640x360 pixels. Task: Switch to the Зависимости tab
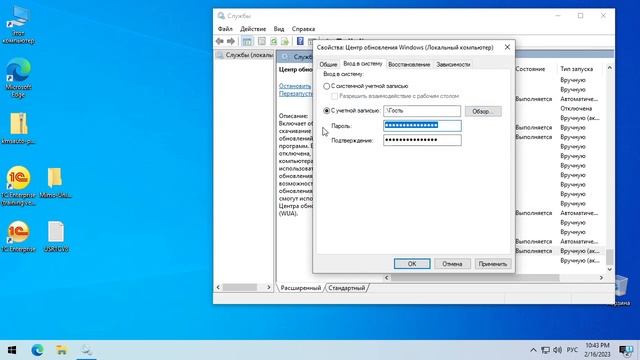coord(453,64)
